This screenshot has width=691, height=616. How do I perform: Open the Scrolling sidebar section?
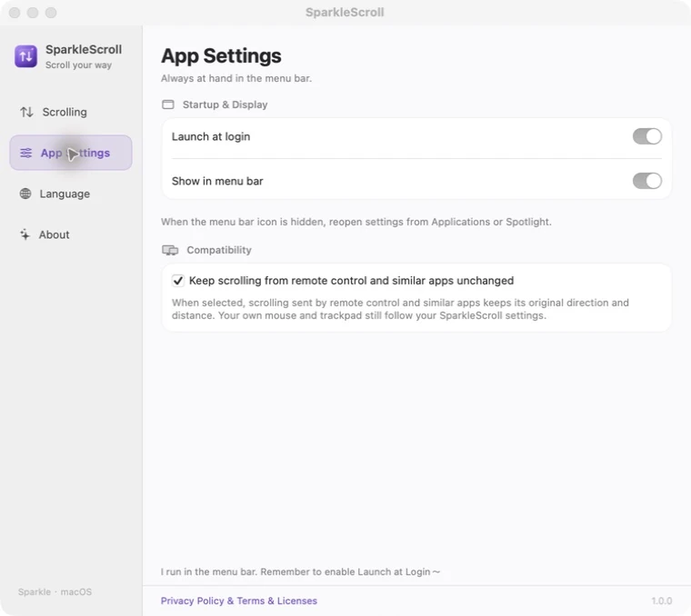click(x=71, y=112)
